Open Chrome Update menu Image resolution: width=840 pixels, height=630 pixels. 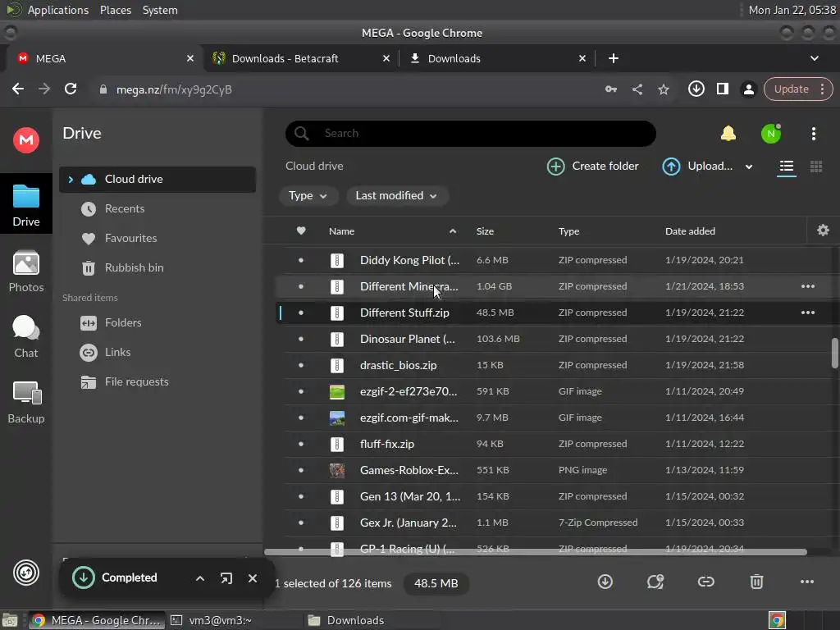[797, 89]
